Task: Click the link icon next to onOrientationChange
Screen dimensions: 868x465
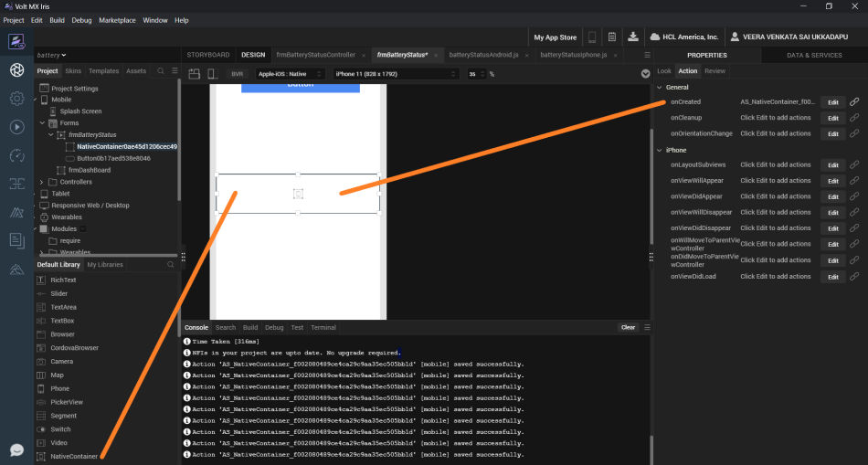Action: (854, 133)
